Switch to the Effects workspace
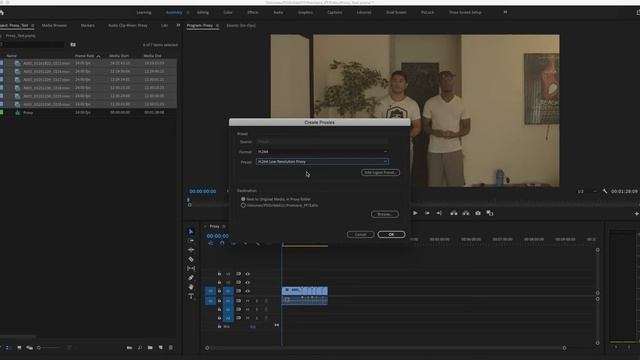640x360 pixels. (x=253, y=12)
